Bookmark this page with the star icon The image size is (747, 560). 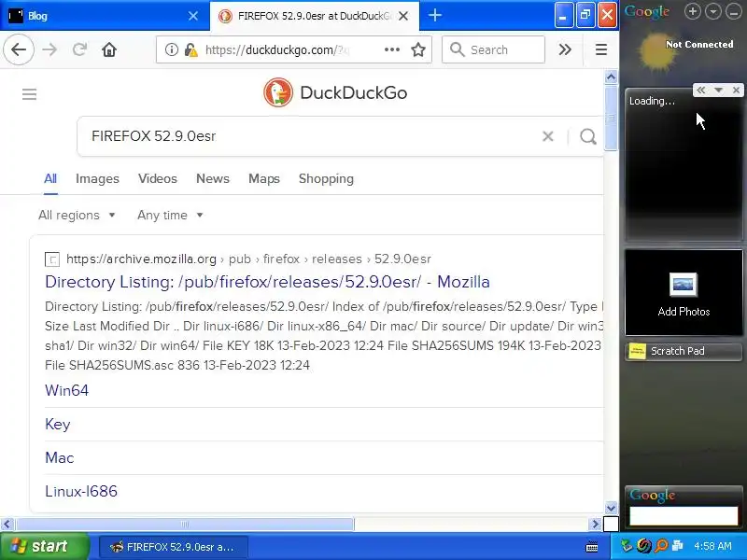point(417,49)
